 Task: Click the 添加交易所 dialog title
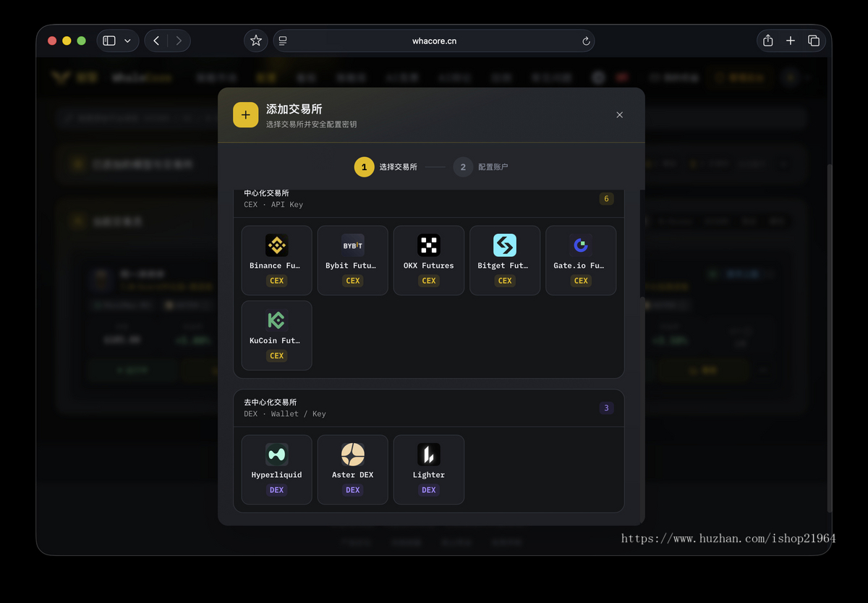[294, 109]
